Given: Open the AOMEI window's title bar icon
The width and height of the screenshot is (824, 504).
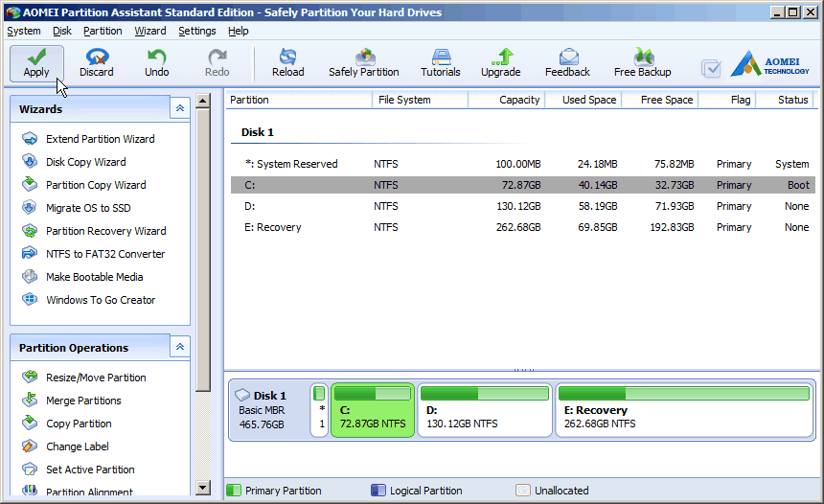Looking at the screenshot, I should point(13,12).
